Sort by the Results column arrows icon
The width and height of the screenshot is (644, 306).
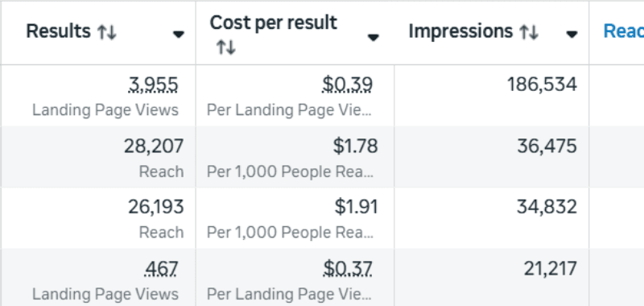[107, 32]
